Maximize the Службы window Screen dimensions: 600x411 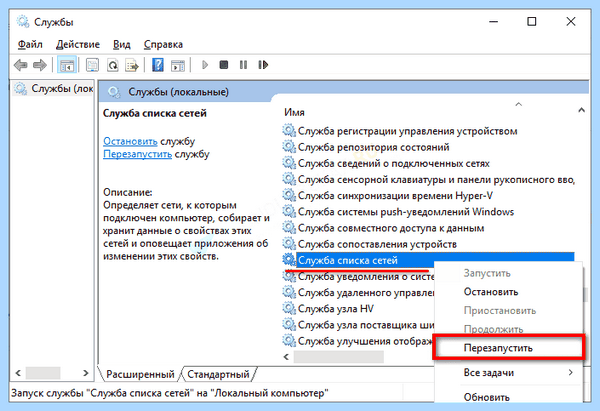click(x=532, y=21)
